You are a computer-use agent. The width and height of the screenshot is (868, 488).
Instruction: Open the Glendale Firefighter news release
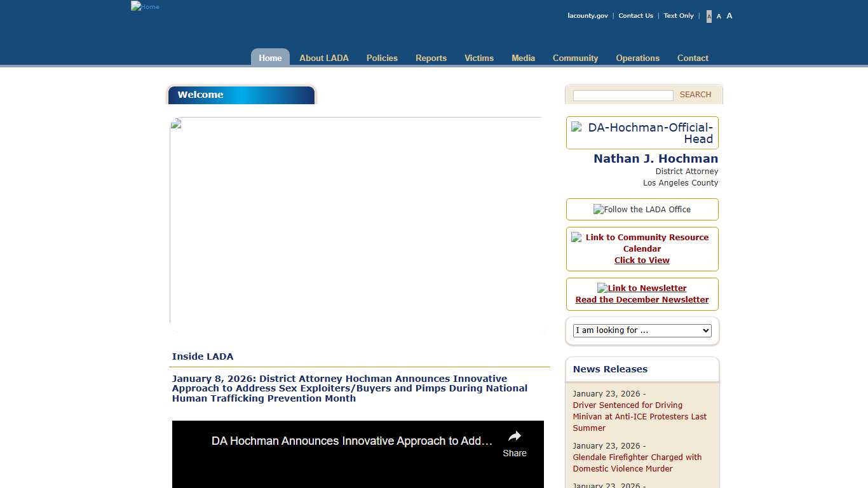click(637, 463)
